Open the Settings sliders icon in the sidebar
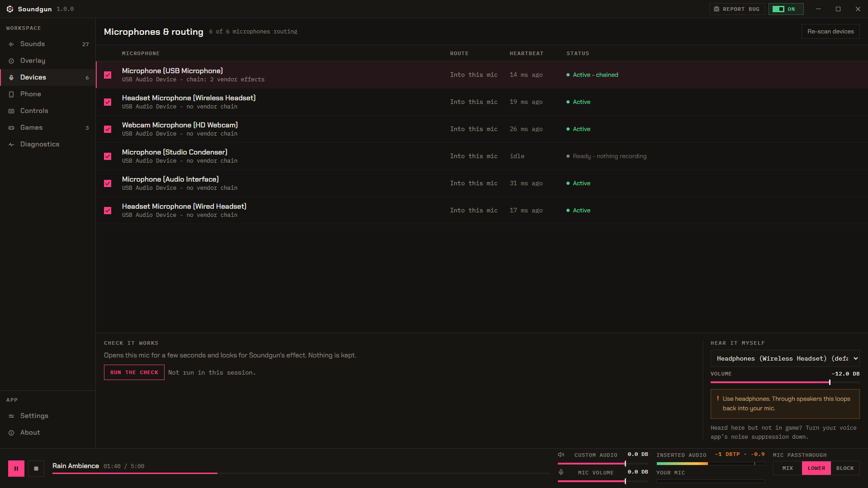The height and width of the screenshot is (488, 868). click(11, 416)
